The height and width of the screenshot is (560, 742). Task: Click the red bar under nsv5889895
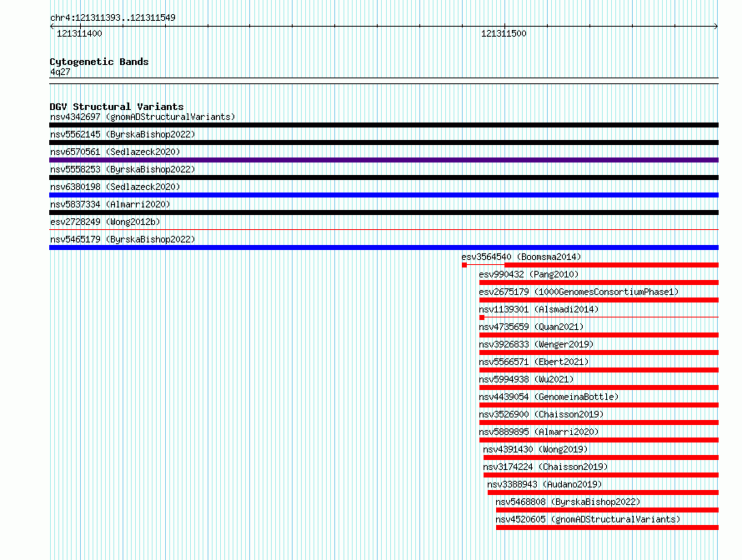(599, 440)
